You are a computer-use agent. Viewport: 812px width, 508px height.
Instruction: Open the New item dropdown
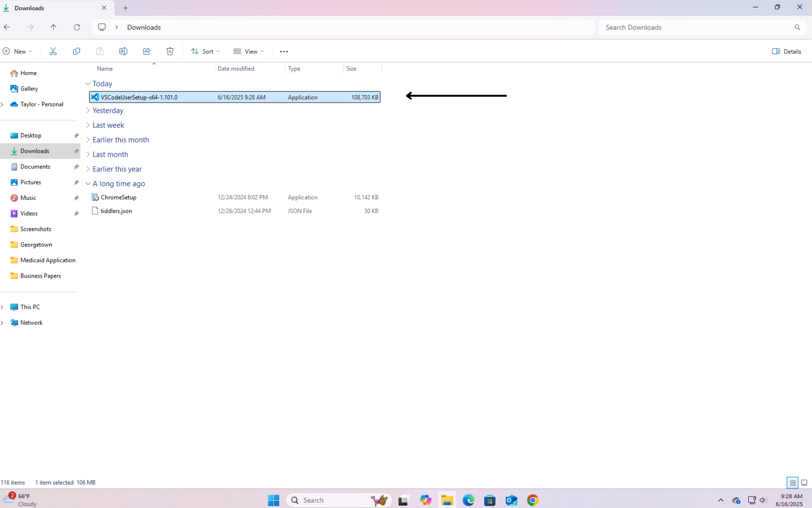tap(17, 51)
